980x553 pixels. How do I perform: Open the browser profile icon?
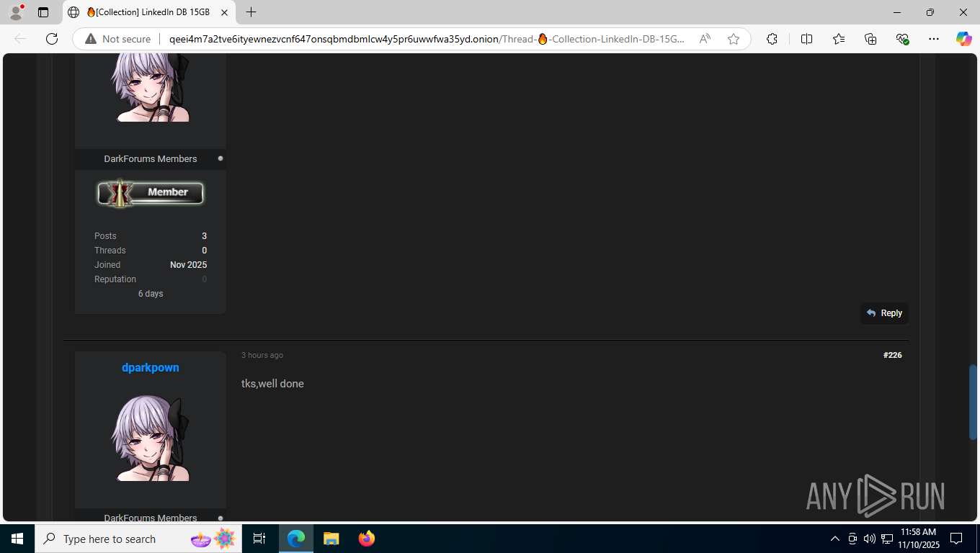[x=15, y=12]
